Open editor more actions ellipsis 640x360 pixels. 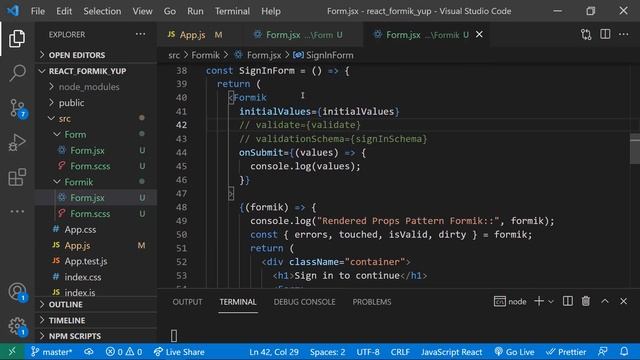pyautogui.click(x=624, y=34)
